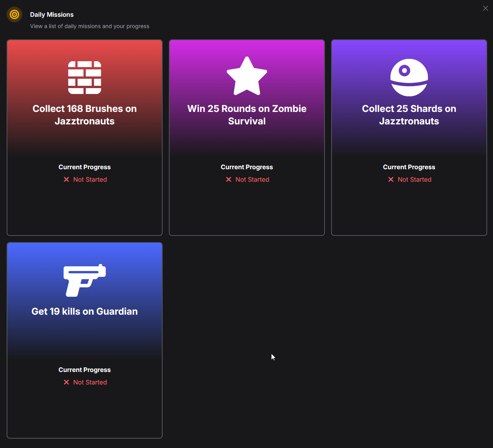Select 'Get 19 kills on Guardian' title
Image resolution: width=493 pixels, height=448 pixels.
(x=85, y=311)
